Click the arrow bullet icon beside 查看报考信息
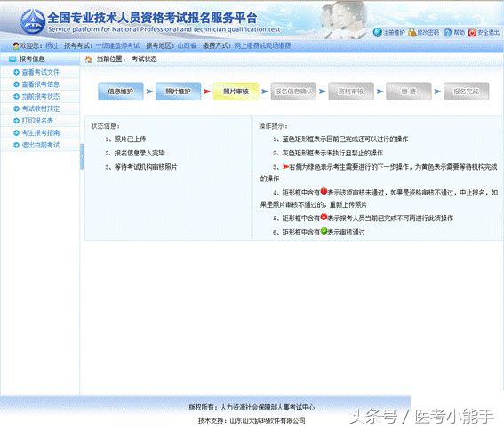 click(x=16, y=84)
